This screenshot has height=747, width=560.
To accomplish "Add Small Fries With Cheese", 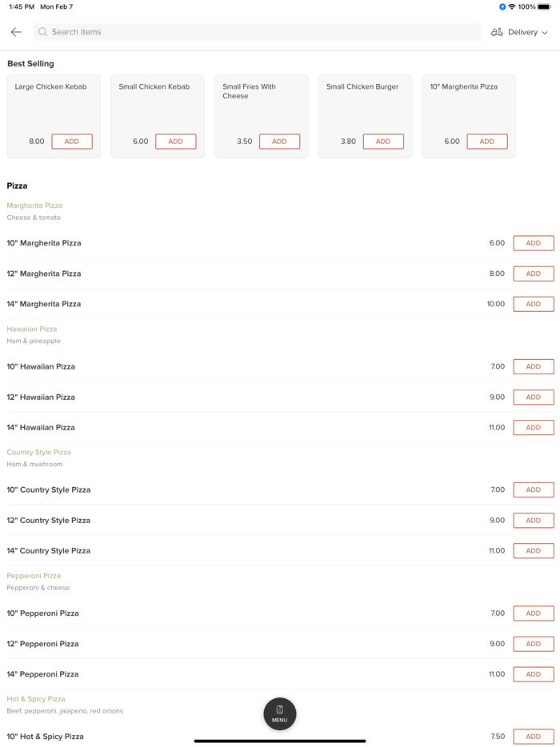I will (x=279, y=142).
